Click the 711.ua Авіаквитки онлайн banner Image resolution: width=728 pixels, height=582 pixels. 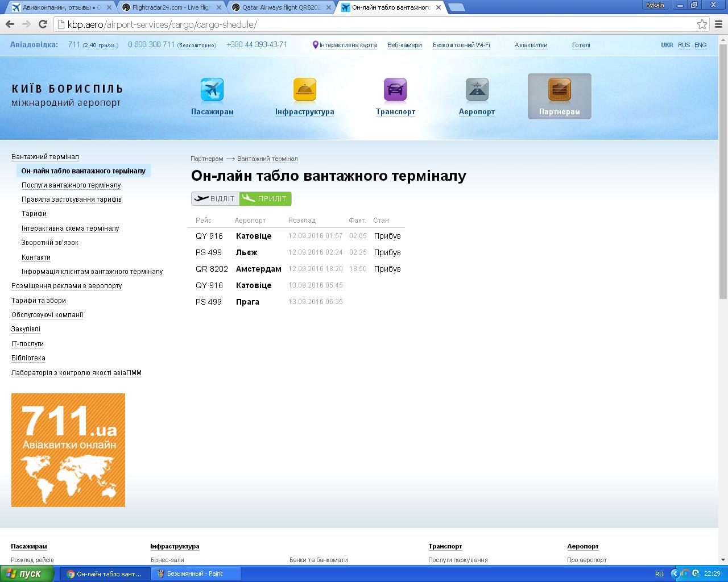click(x=68, y=450)
